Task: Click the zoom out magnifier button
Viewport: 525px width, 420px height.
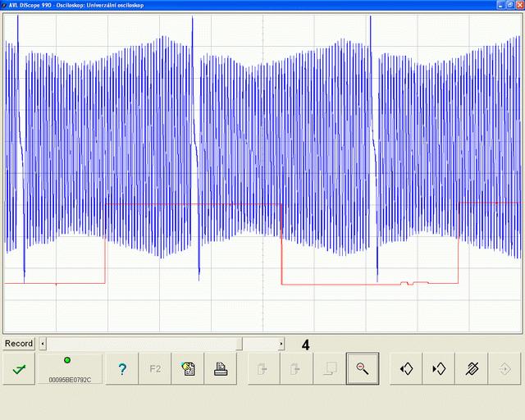Action: pos(362,369)
